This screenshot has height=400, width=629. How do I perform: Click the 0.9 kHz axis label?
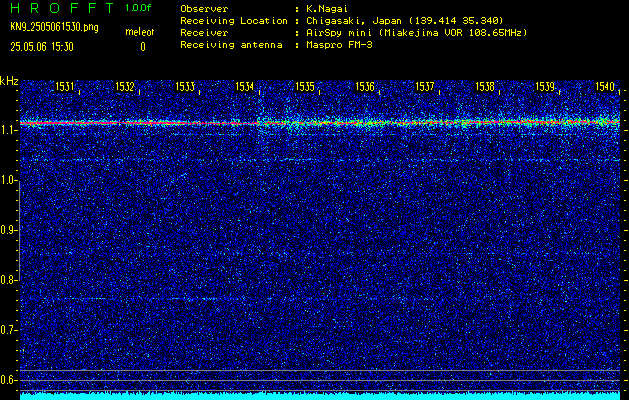(8, 230)
